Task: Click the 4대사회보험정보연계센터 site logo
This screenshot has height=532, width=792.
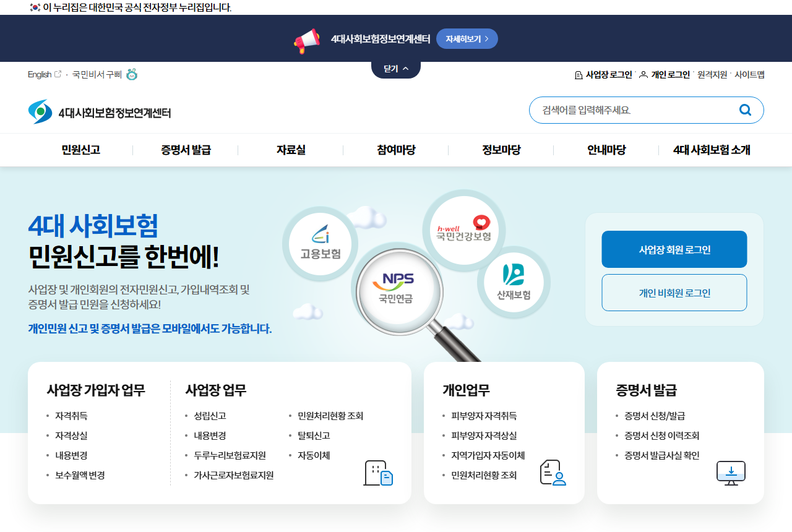Action: [x=100, y=112]
